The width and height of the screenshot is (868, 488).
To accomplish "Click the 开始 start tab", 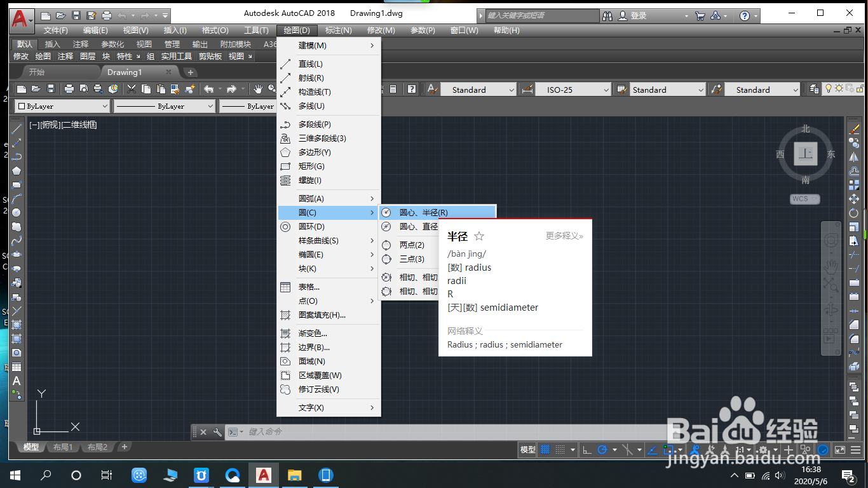I will 37,72.
